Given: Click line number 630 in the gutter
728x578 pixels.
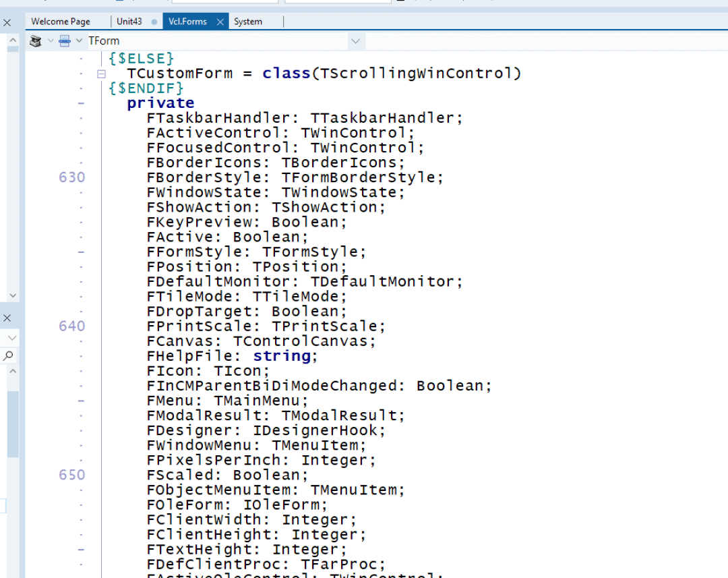Looking at the screenshot, I should coord(72,177).
